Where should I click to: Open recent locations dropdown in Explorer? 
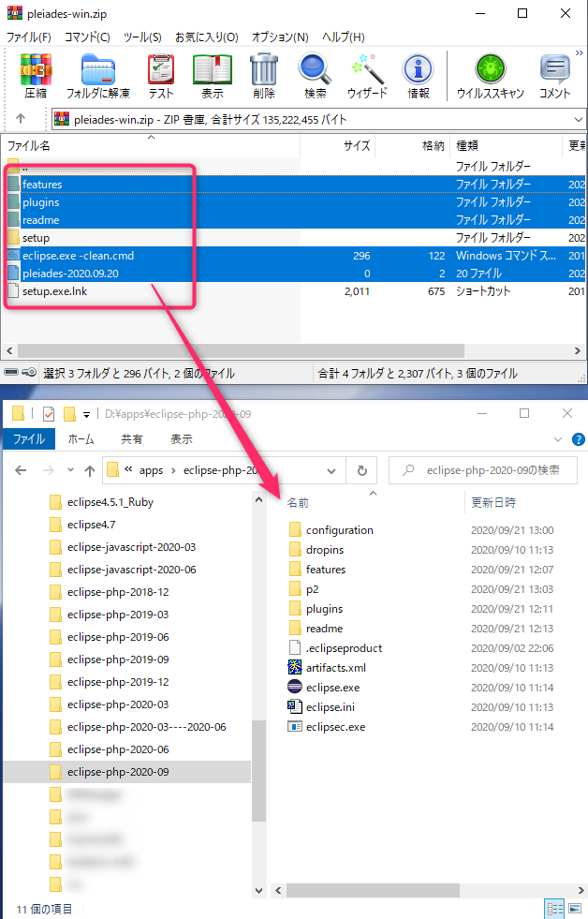(71, 470)
